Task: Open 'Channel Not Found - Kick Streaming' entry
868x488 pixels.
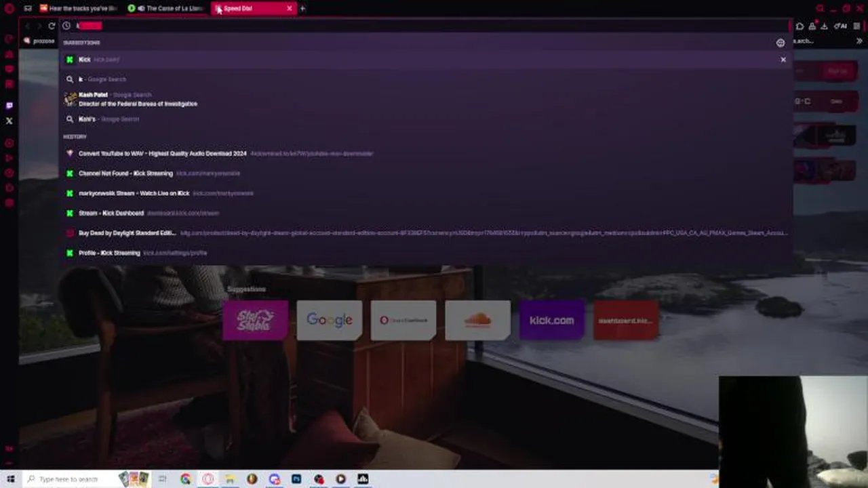Action: point(426,174)
